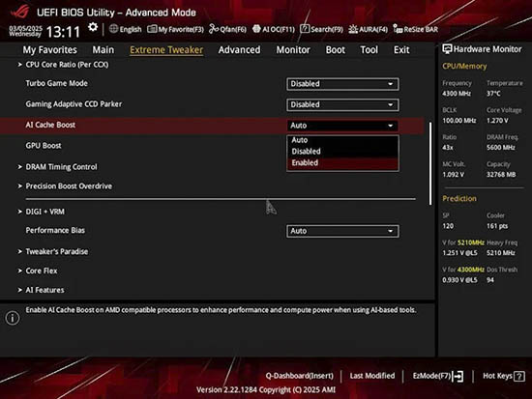Viewport: 532px width, 399px height.
Task: Click the ROG logo icon
Action: [x=19, y=13]
